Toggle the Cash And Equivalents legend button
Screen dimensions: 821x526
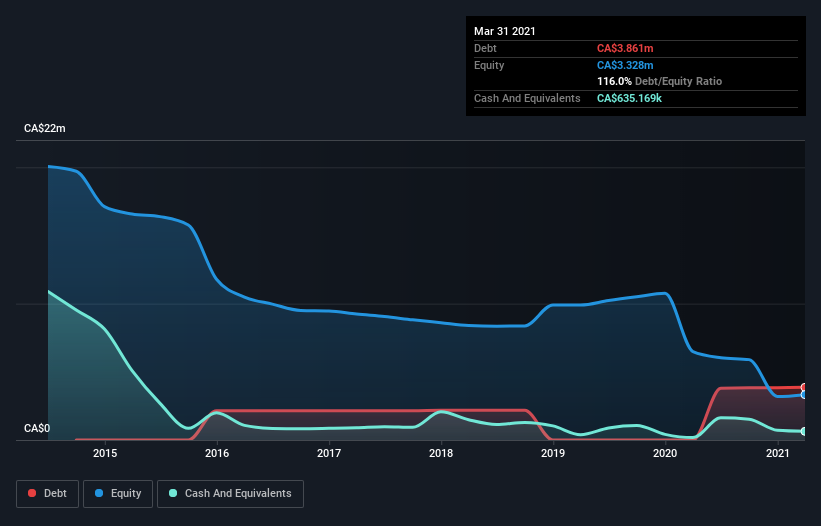click(x=230, y=494)
